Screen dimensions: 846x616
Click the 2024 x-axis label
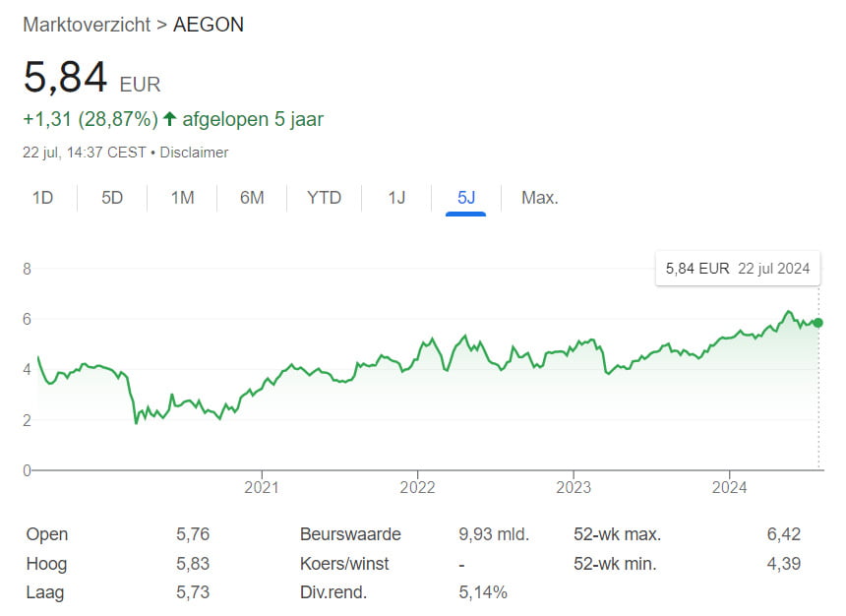coord(729,487)
